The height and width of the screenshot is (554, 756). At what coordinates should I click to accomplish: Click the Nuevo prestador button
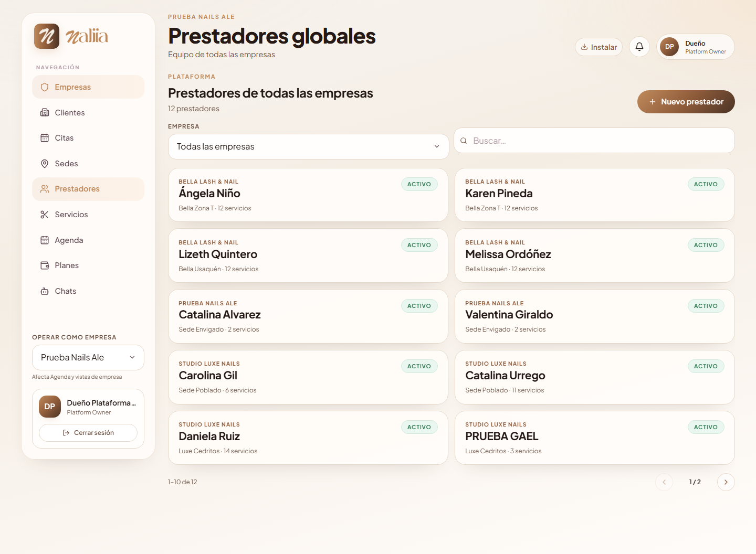(x=686, y=102)
